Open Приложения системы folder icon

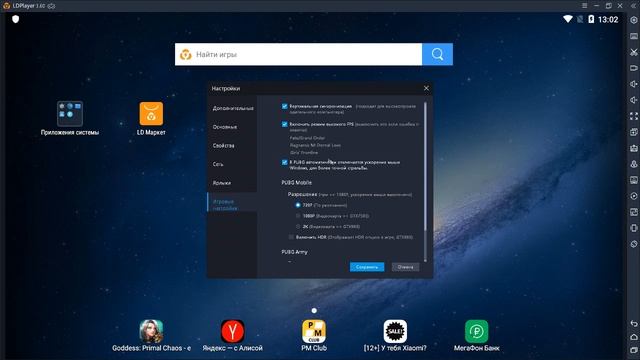70,113
